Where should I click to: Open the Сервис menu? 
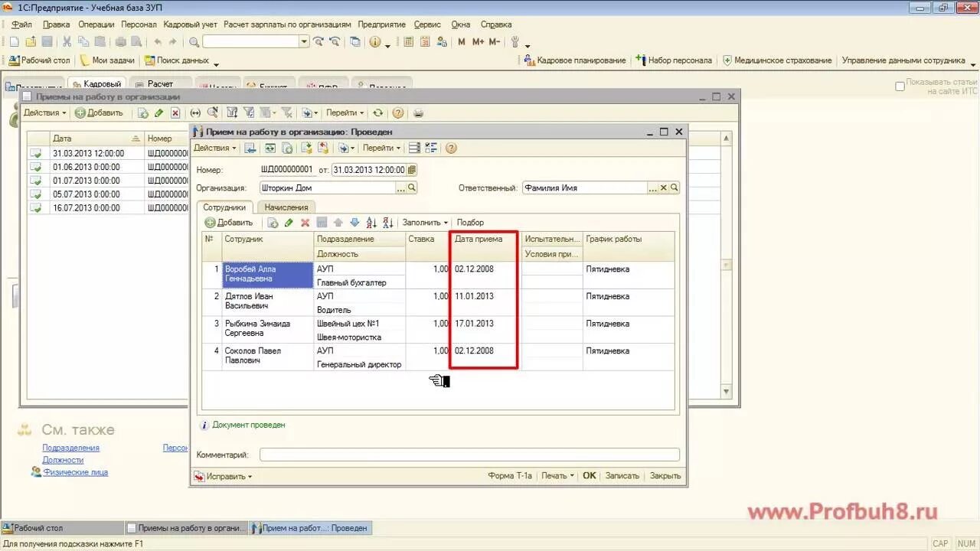click(427, 24)
